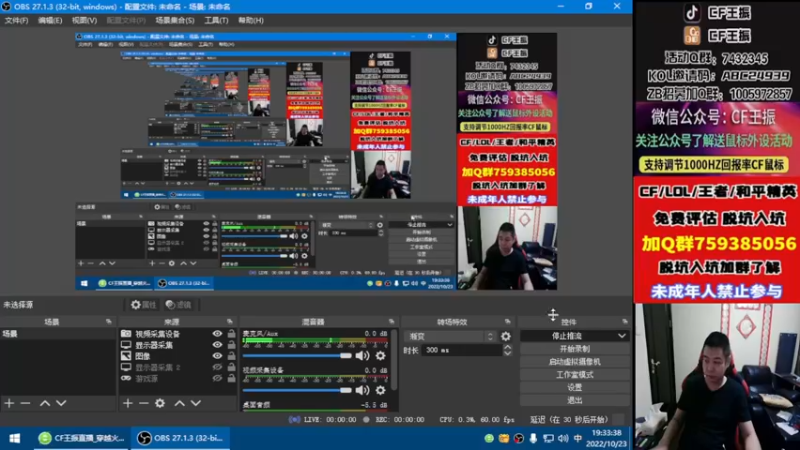Decrease transition duration with down arrow

pos(507,353)
